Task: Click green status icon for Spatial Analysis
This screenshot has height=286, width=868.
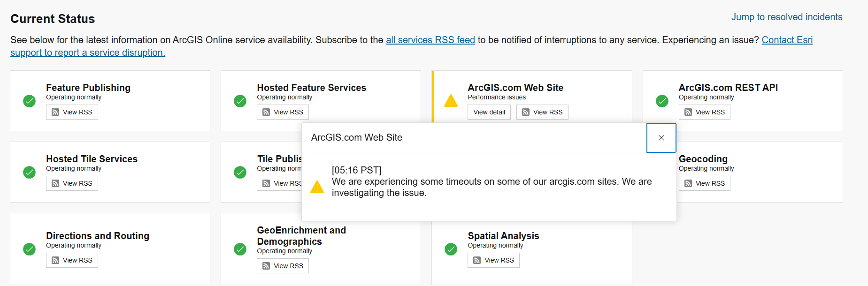Action: (451, 249)
